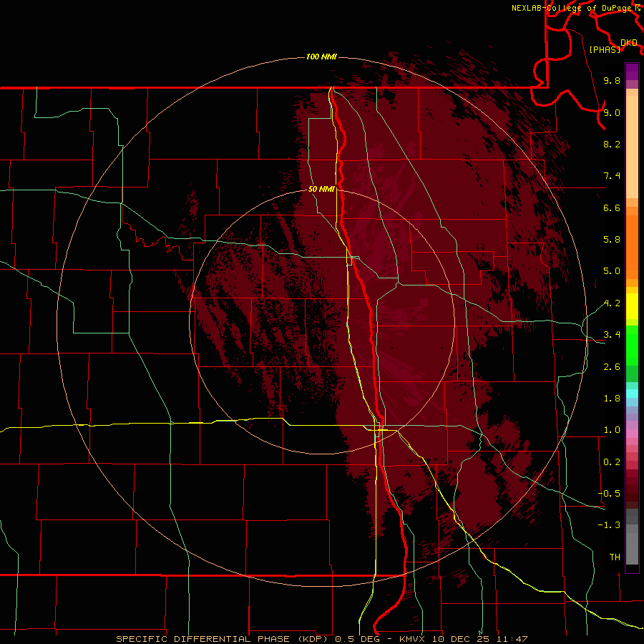Click the cyan segment of the color bar
This screenshot has height=644, width=644.
(632, 394)
